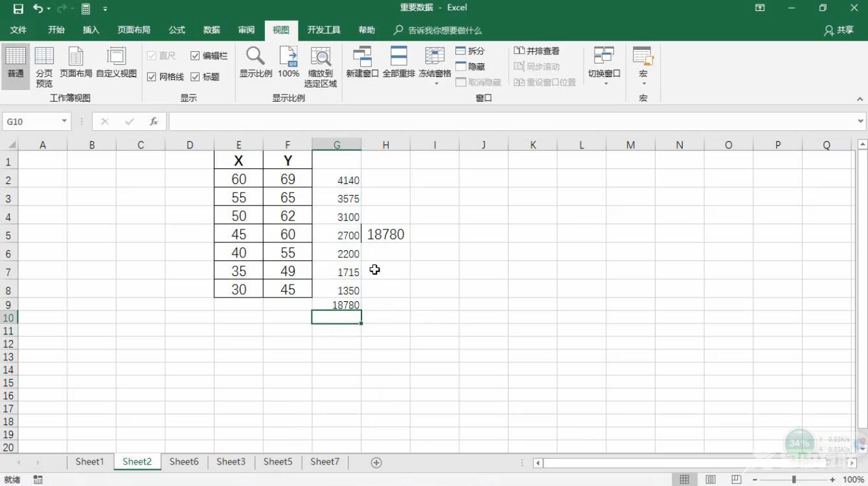The image size is (868, 486).
Task: Click horizontal scrollbar right arrow
Action: [x=852, y=463]
